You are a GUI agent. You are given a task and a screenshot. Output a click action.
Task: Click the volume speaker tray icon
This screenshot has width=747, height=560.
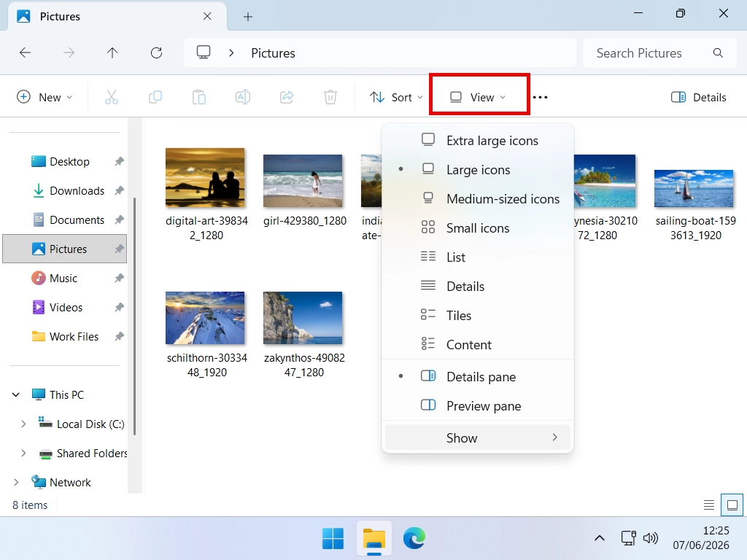point(650,539)
